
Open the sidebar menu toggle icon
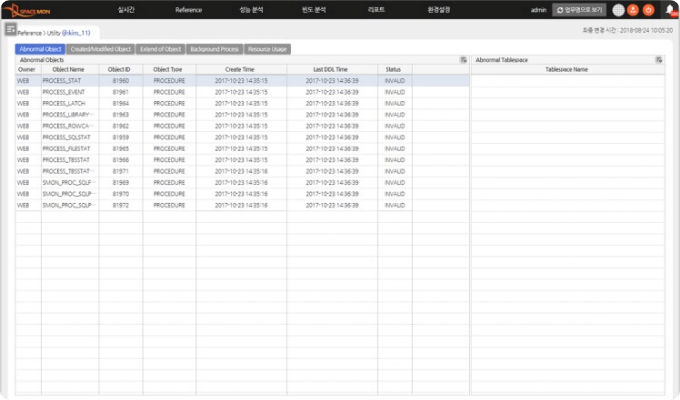tap(11, 31)
